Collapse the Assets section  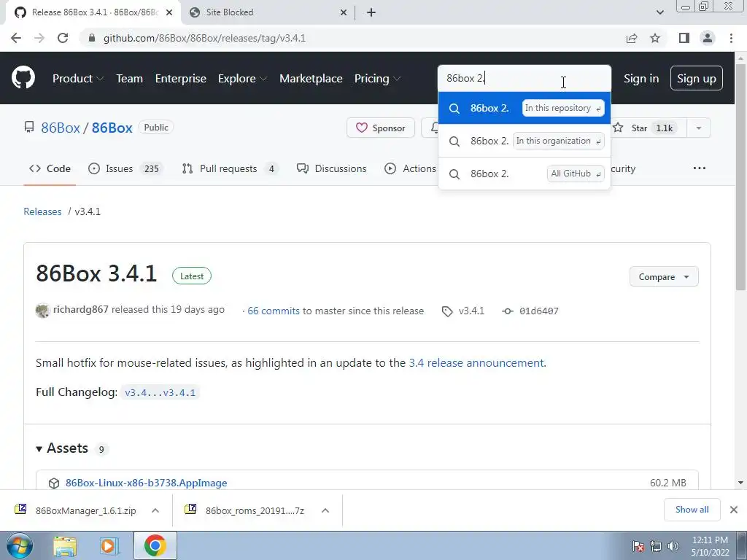pos(62,448)
